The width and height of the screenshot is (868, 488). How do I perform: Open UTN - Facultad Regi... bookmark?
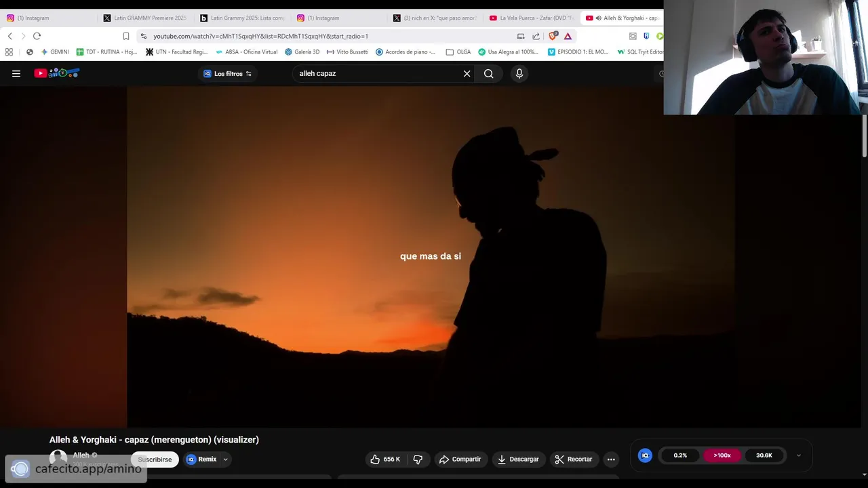[177, 52]
